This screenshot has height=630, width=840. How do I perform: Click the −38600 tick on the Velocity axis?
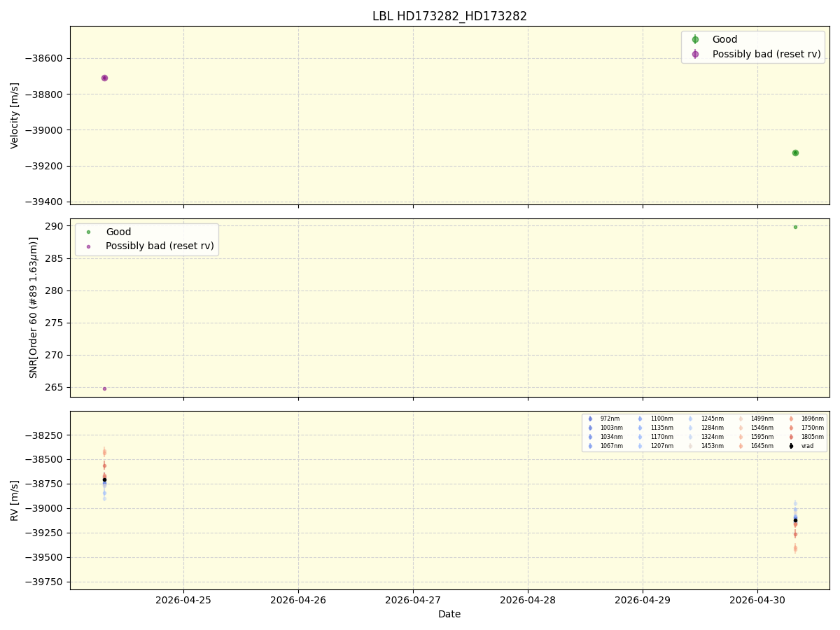(x=45, y=59)
